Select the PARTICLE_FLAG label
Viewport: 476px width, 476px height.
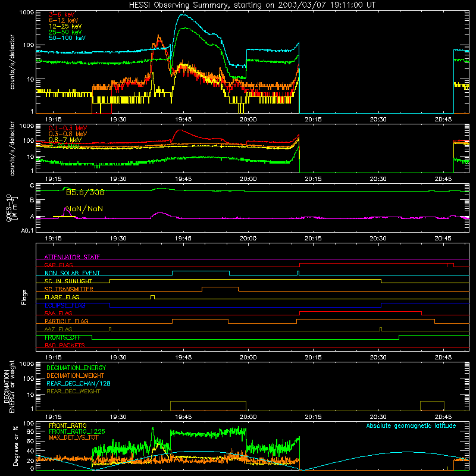pyautogui.click(x=67, y=321)
